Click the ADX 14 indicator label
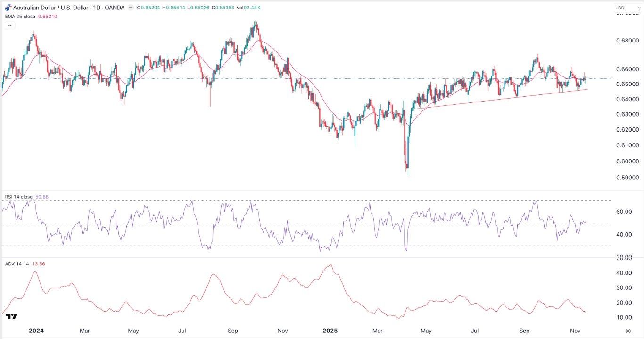Screen dimensions: 644x339 pos(18,264)
